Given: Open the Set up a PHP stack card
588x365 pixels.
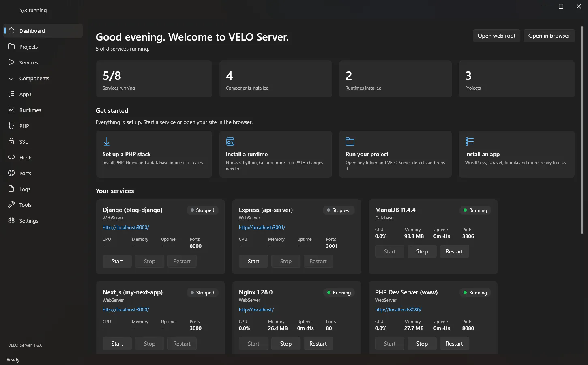Looking at the screenshot, I should (x=154, y=154).
